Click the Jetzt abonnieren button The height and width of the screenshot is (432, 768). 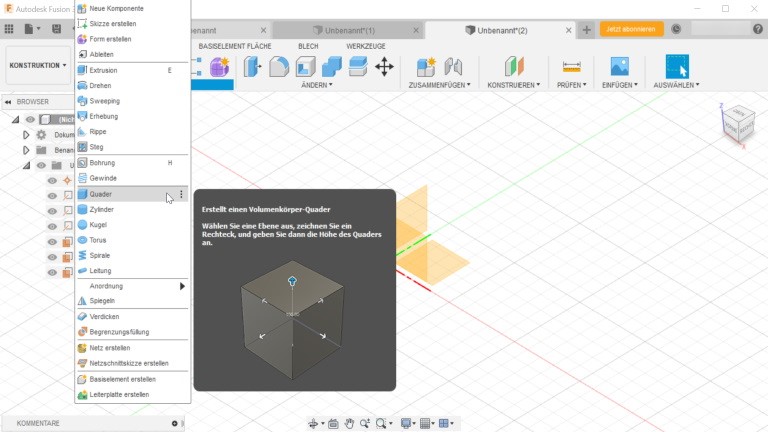click(631, 29)
